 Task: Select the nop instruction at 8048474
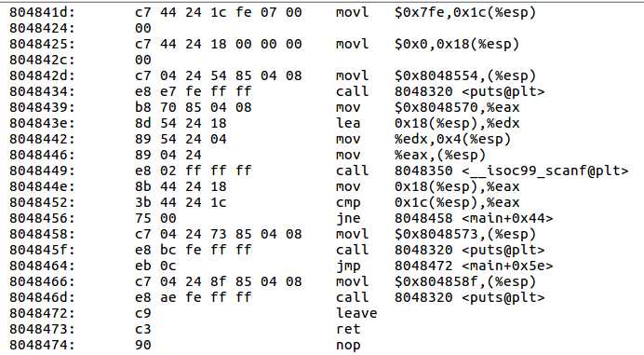coord(348,345)
